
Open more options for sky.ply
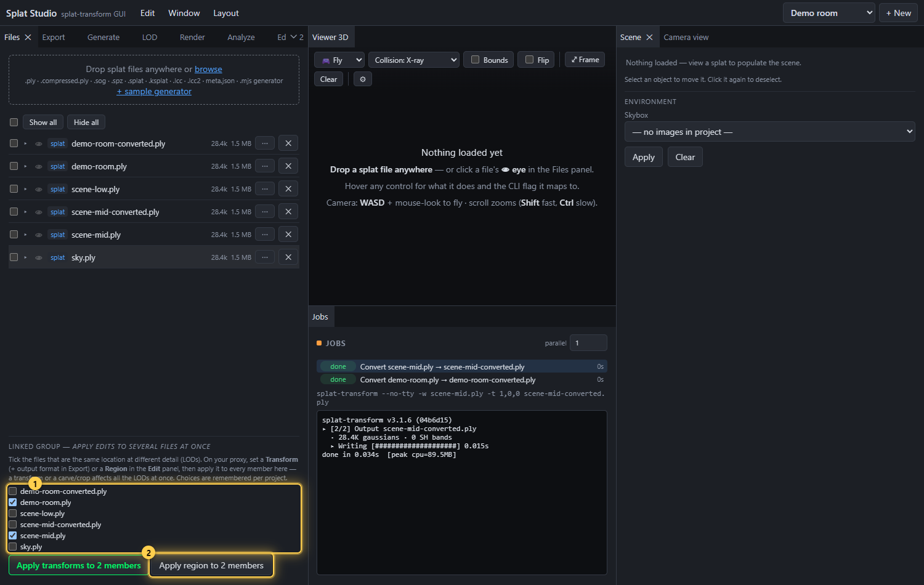[265, 257]
